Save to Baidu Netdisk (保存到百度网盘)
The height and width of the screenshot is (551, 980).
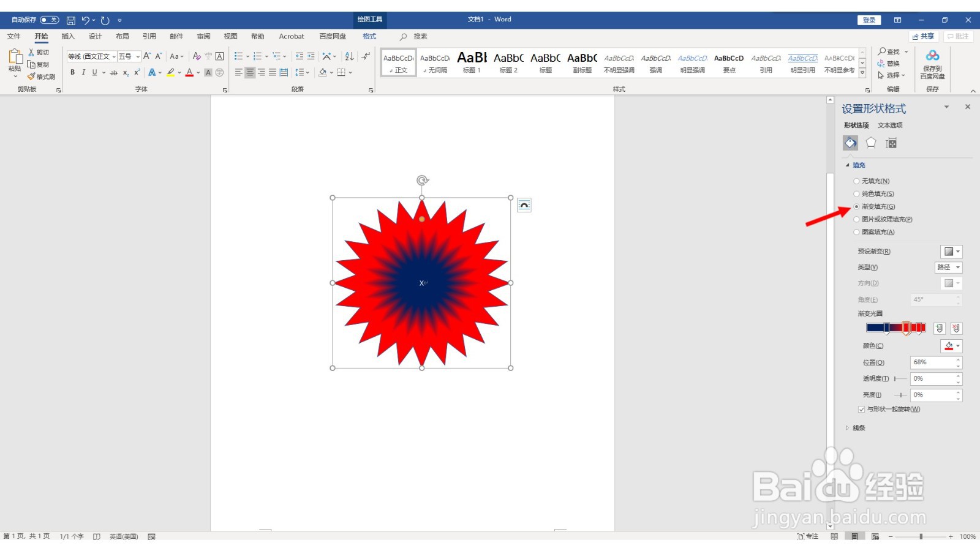coord(932,64)
